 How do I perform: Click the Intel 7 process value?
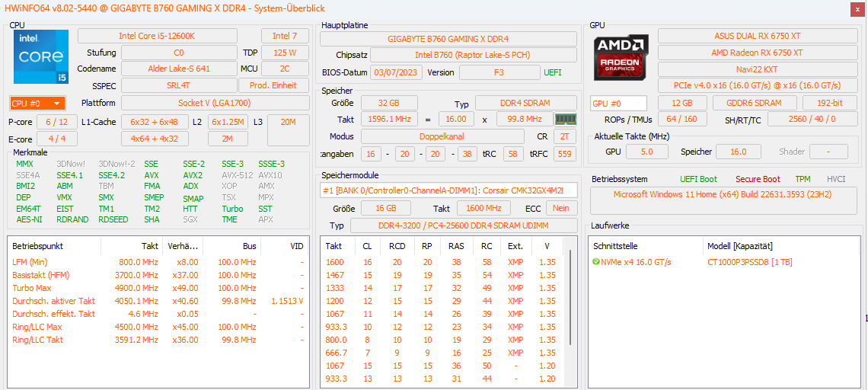tap(285, 36)
